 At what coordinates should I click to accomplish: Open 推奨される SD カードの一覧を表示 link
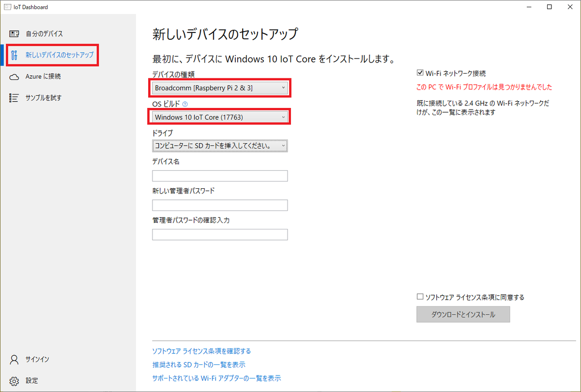click(x=199, y=365)
